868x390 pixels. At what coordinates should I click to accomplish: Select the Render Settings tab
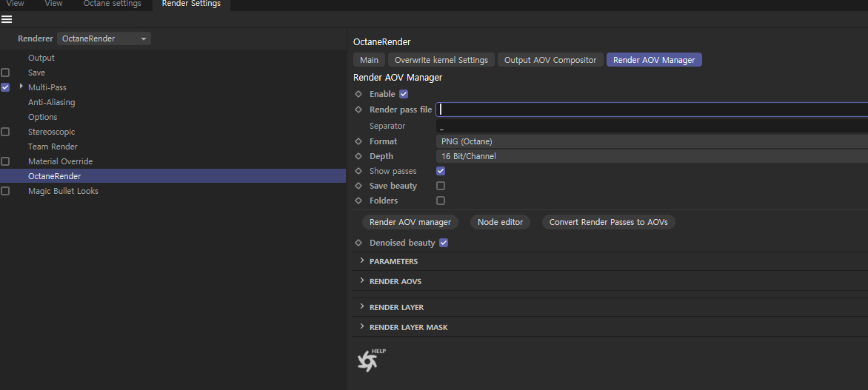tap(191, 4)
